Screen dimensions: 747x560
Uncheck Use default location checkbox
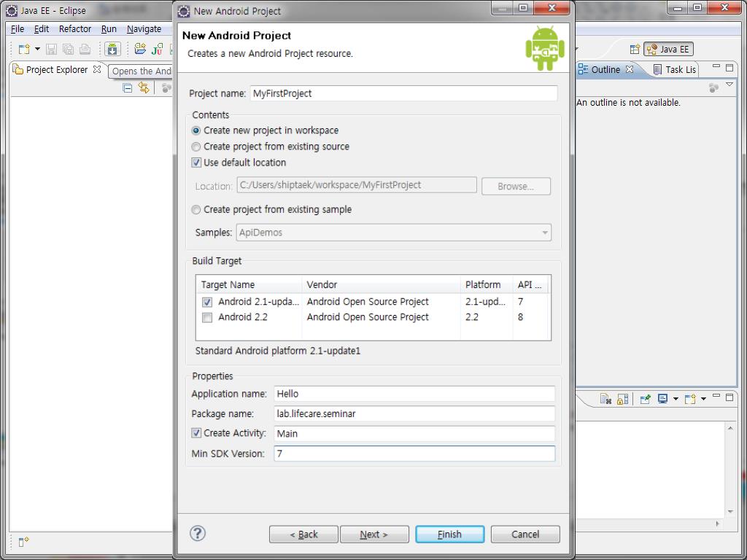[x=196, y=163]
